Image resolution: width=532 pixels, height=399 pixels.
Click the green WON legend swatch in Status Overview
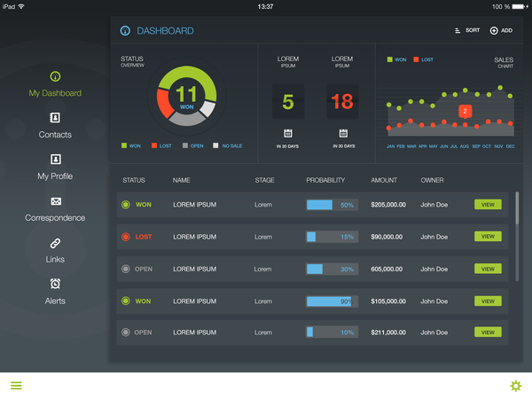coord(124,145)
